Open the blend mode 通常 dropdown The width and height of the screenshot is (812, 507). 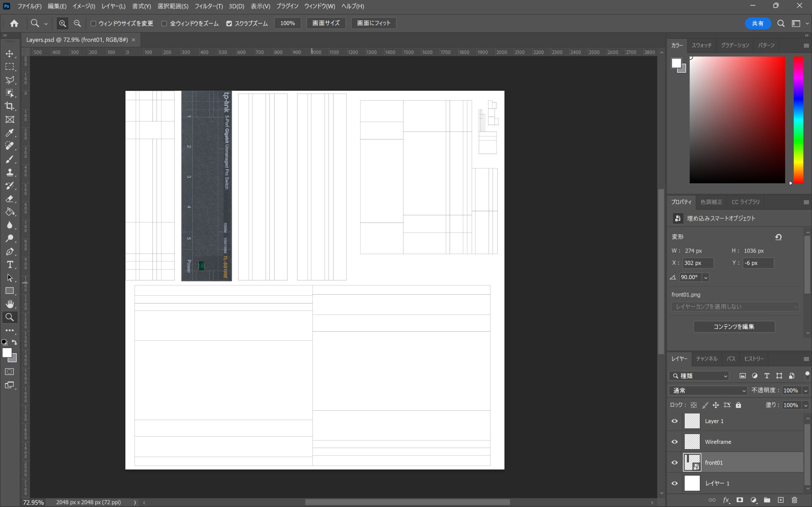click(708, 390)
